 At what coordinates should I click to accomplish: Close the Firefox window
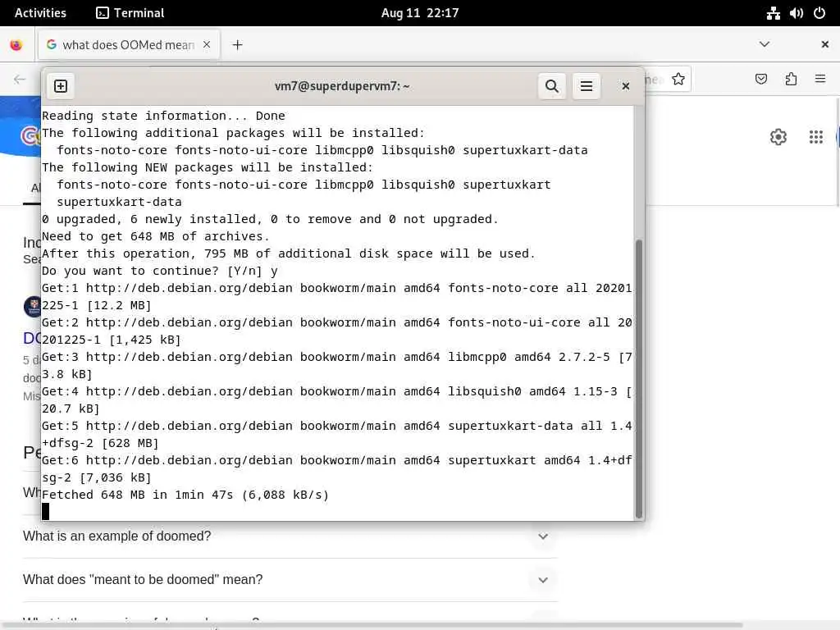pos(825,44)
